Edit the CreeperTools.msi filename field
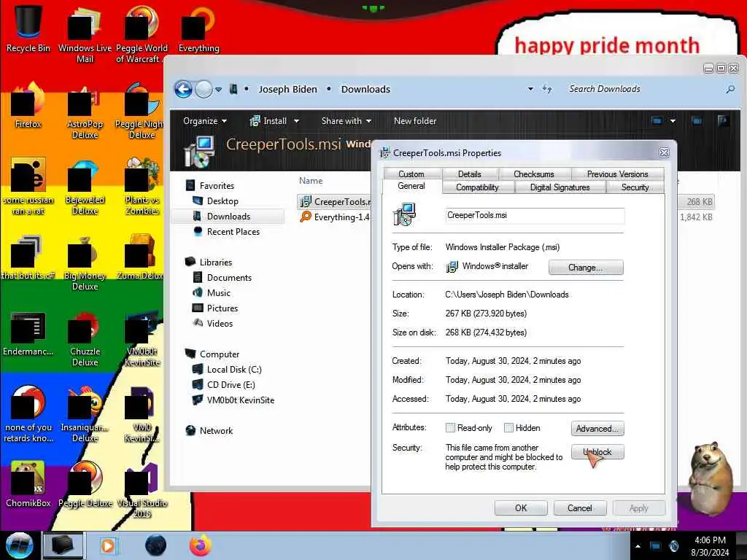This screenshot has width=747, height=560. (x=535, y=216)
